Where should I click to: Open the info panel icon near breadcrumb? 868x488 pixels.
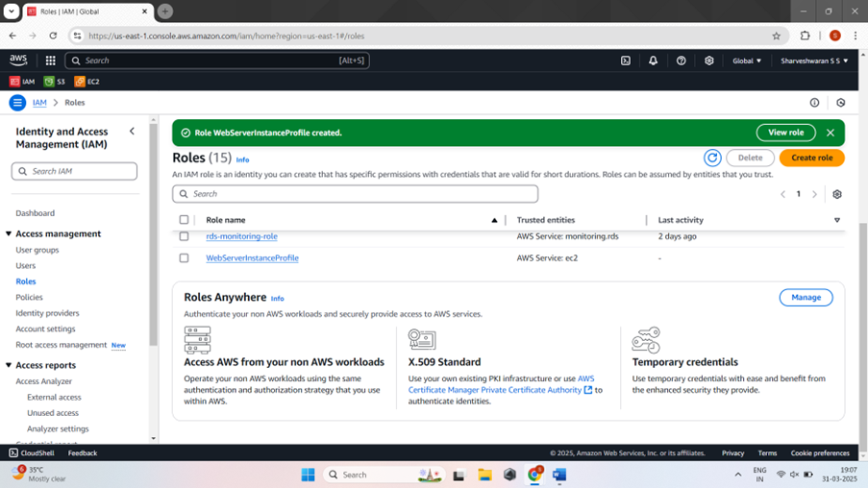pyautogui.click(x=814, y=103)
